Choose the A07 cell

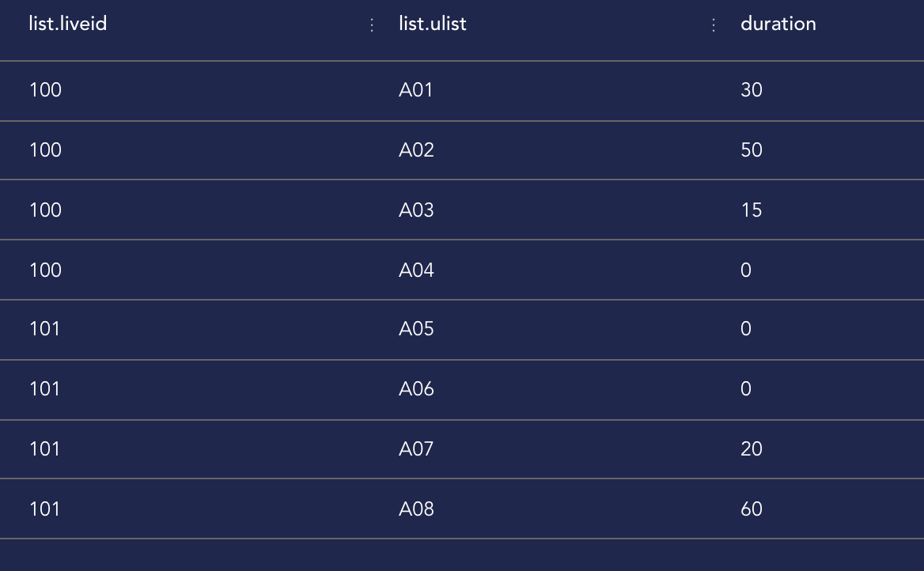tap(416, 449)
